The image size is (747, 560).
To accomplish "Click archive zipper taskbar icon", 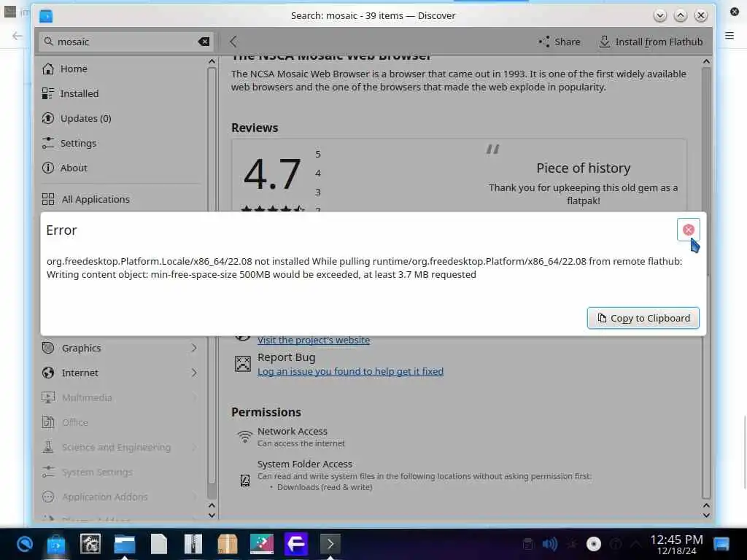I will (193, 544).
